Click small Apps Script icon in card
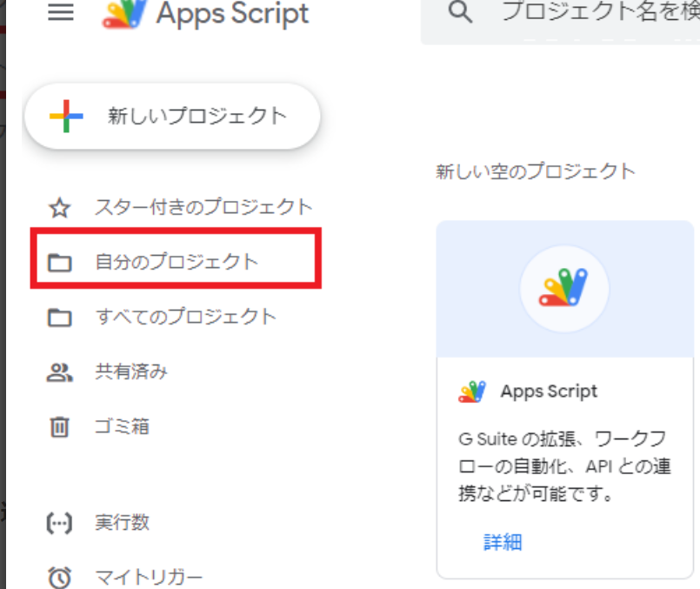Viewport: 700px width, 589px height. 472,392
